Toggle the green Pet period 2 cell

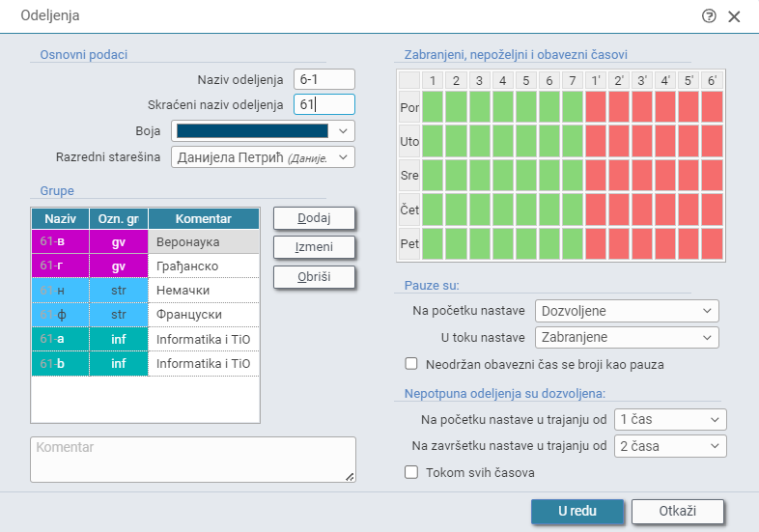(456, 243)
